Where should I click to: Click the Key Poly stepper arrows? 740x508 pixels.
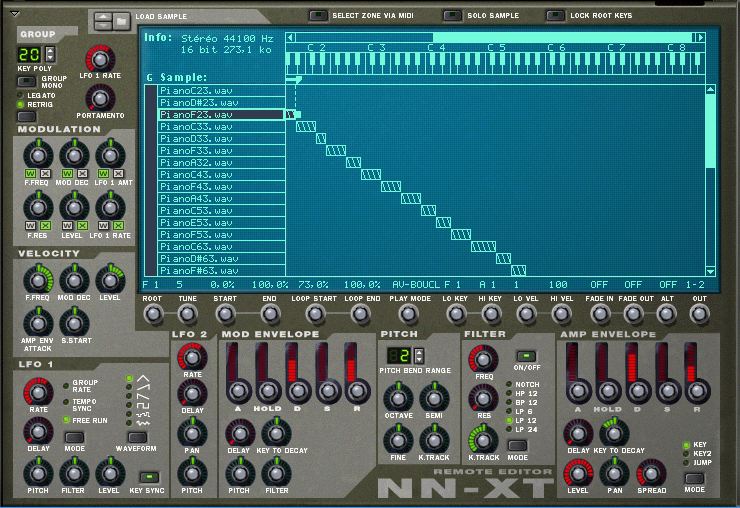[50, 53]
